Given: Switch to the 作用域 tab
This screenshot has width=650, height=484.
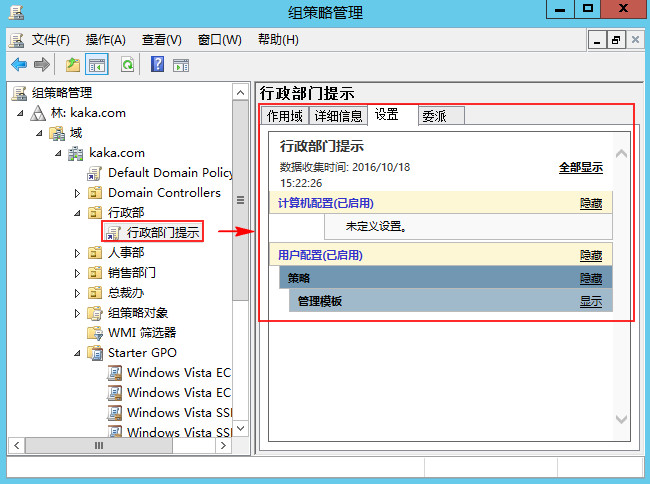Looking at the screenshot, I should point(285,116).
